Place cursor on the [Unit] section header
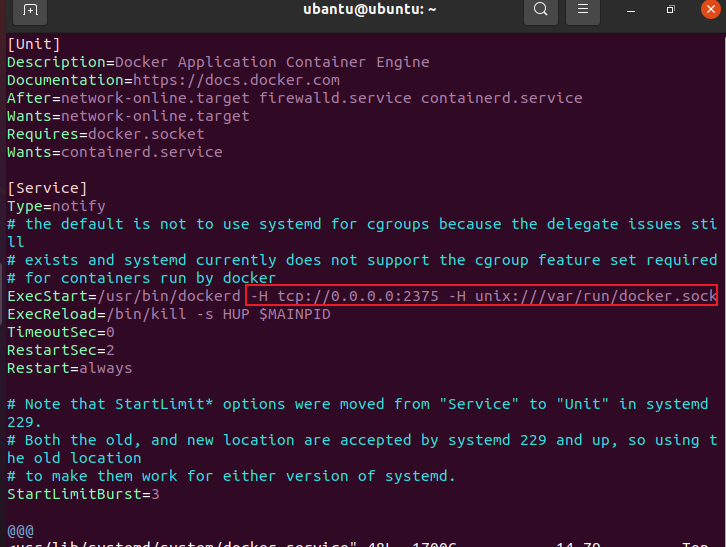The image size is (726, 547). [x=34, y=44]
